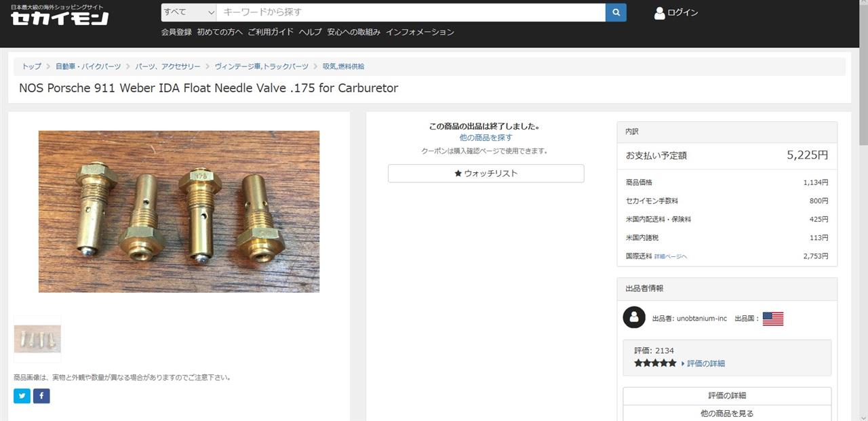Open the 会員登録 menu item
The height and width of the screenshot is (421, 868).
coord(176,32)
